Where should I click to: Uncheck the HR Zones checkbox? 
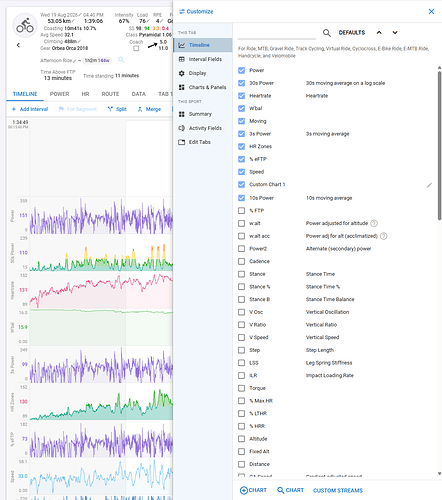(x=242, y=146)
